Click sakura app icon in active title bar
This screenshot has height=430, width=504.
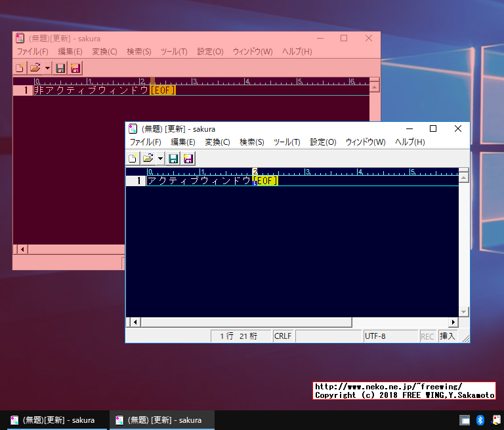(x=133, y=128)
